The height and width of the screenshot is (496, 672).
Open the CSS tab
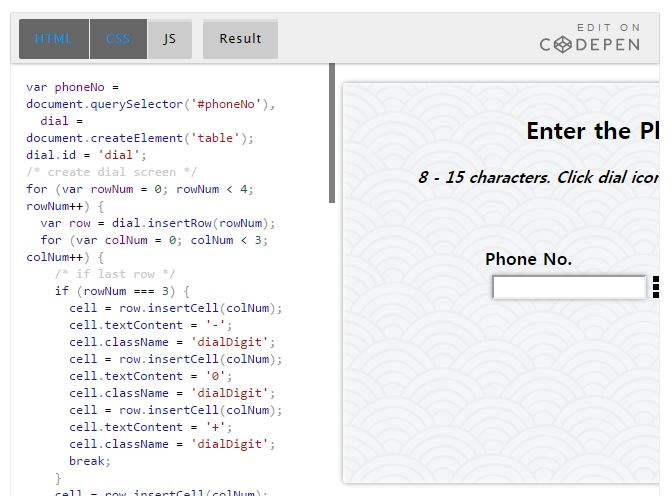coord(118,39)
